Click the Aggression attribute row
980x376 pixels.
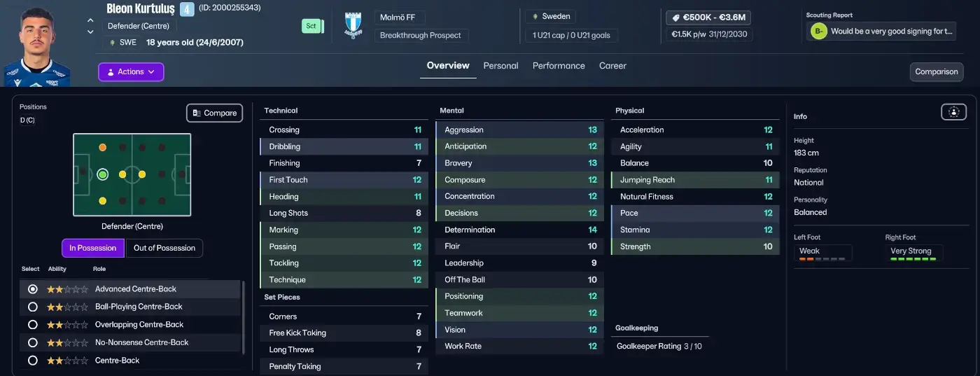click(x=519, y=130)
